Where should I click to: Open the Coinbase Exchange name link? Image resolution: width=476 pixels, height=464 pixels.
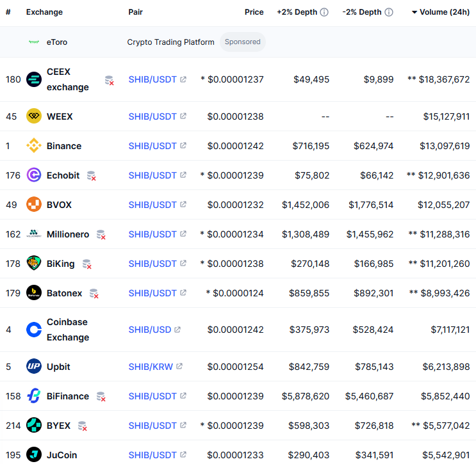coord(68,330)
